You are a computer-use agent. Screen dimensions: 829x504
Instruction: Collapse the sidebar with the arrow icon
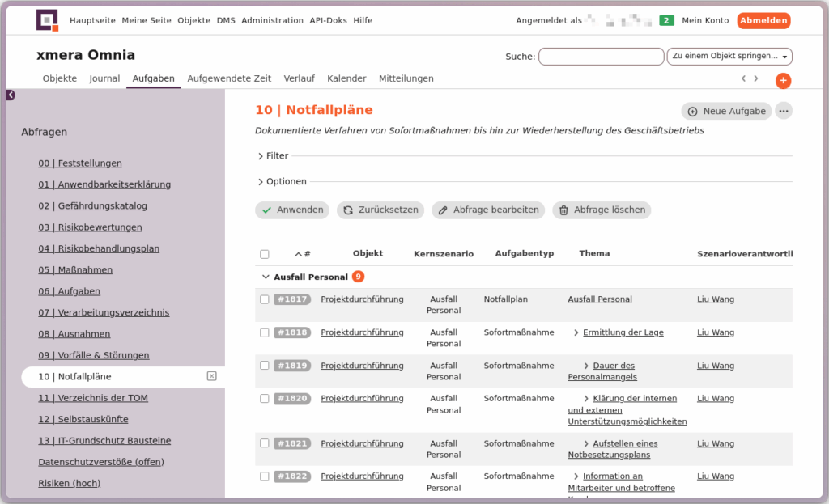pyautogui.click(x=11, y=95)
